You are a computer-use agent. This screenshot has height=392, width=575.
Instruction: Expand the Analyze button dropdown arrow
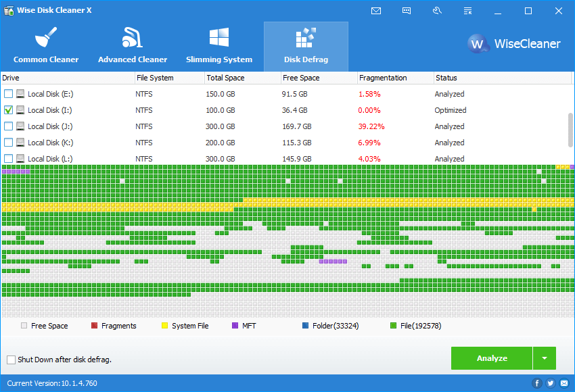click(545, 358)
